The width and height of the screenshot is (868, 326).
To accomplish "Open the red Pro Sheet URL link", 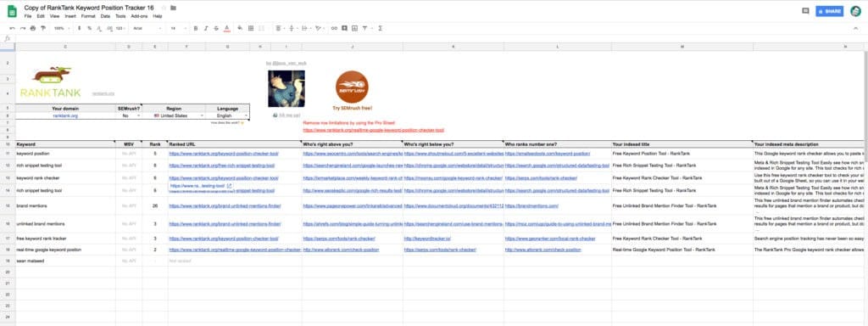I will (374, 130).
